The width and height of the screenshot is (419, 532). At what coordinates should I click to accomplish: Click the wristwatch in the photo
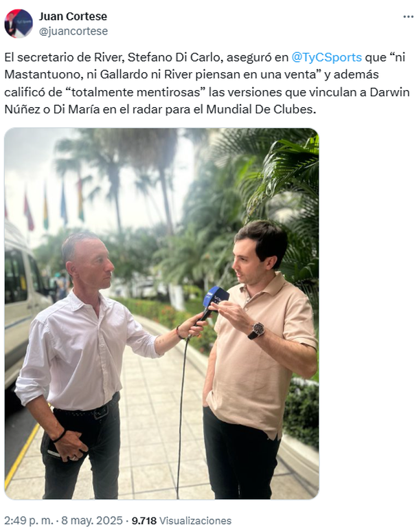pyautogui.click(x=257, y=331)
